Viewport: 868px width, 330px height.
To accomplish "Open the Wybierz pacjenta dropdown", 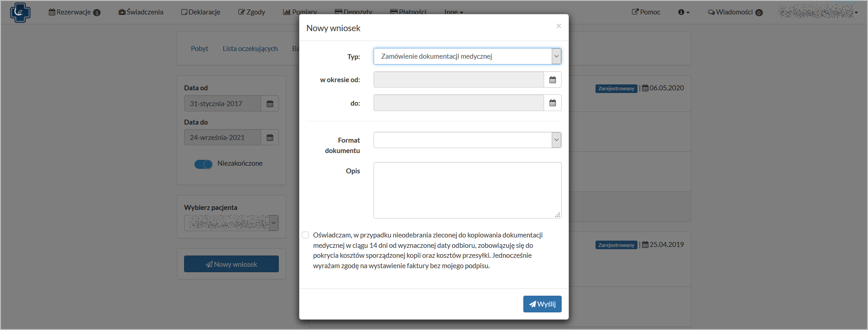I will [231, 223].
